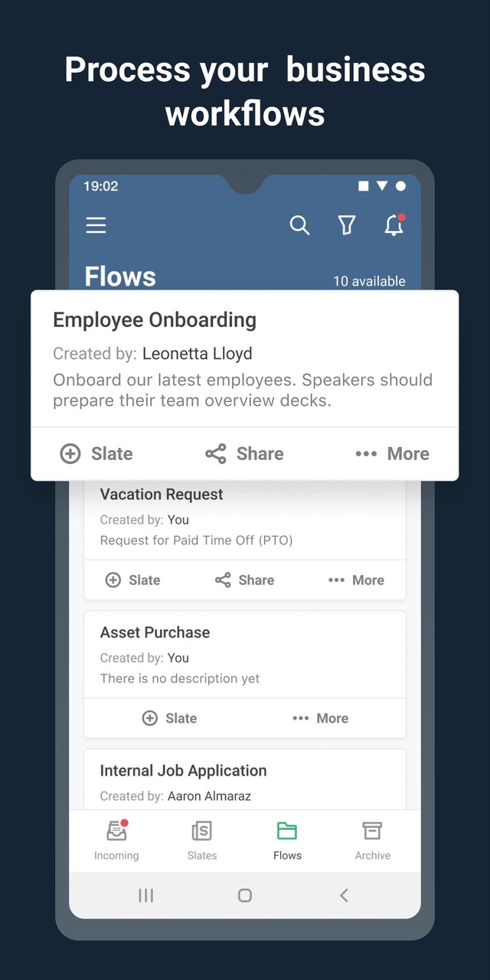The height and width of the screenshot is (980, 490).
Task: Tap the Android home button
Action: [244, 895]
